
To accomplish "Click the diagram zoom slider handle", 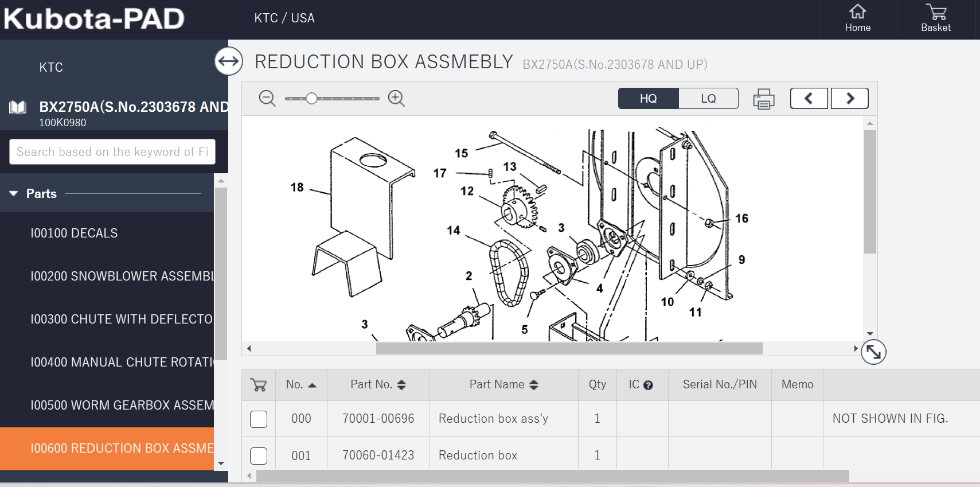I will click(x=311, y=99).
